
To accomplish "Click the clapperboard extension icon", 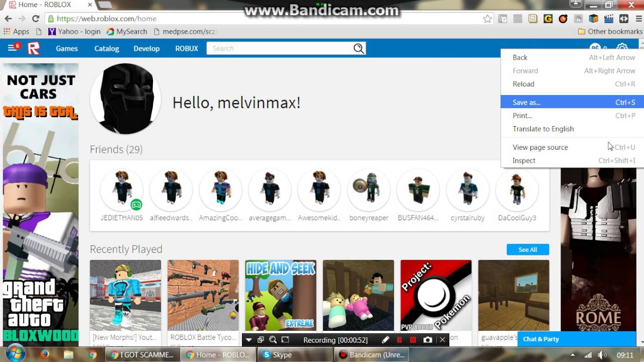I will tap(609, 19).
